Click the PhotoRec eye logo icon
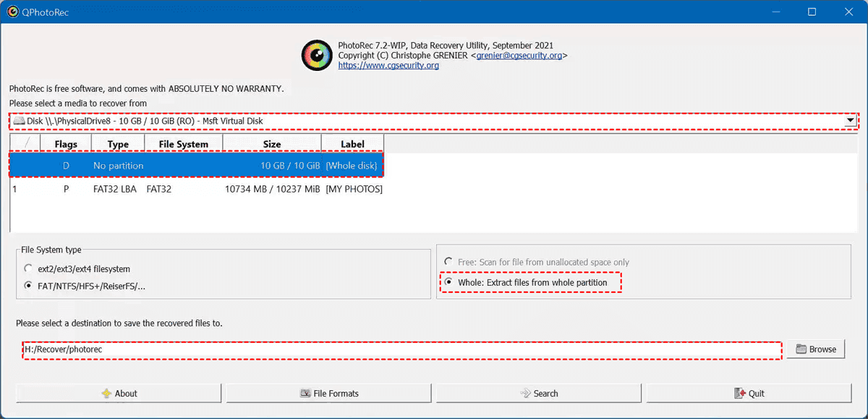868x419 pixels. pos(316,55)
